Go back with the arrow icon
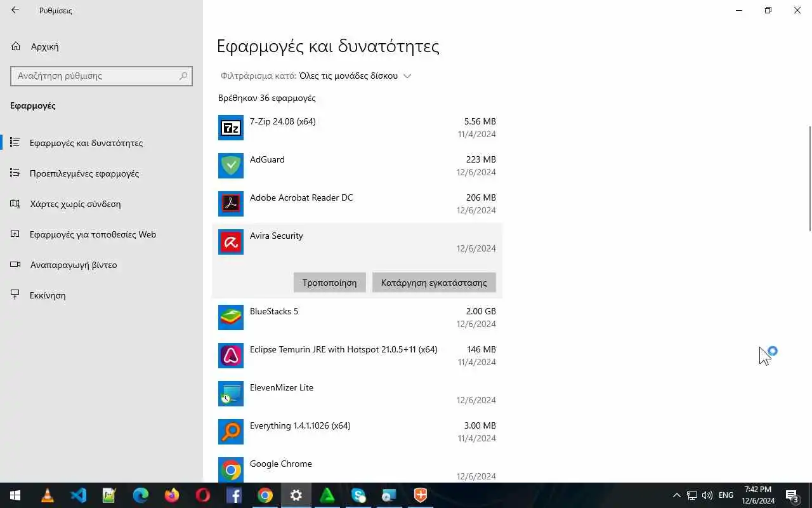Screen dimensions: 812x508 [x=15, y=10]
